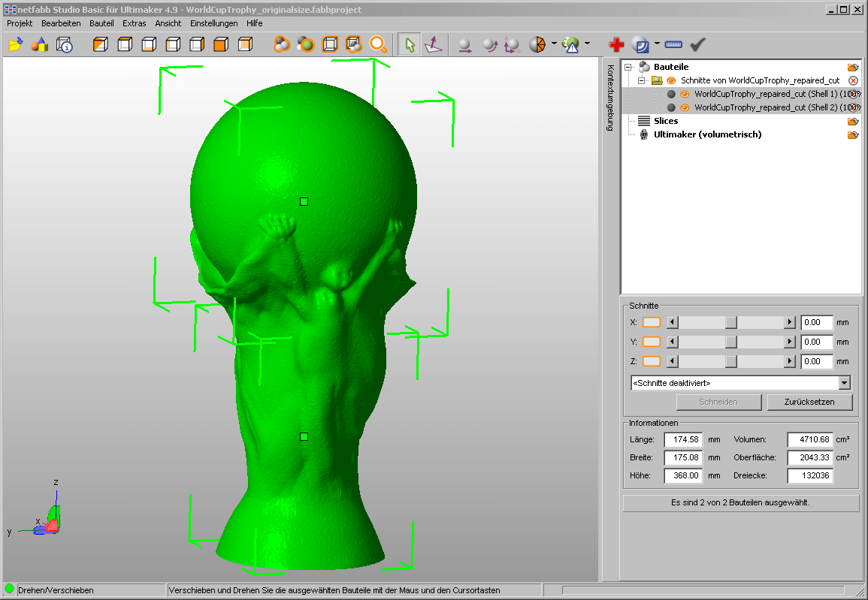The width and height of the screenshot is (868, 600).
Task: Click the gray checkmark icon in toolbar
Action: (x=697, y=44)
